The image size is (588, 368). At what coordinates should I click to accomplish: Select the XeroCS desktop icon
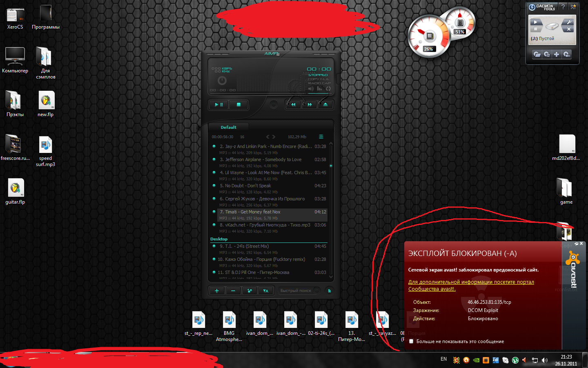pos(15,18)
